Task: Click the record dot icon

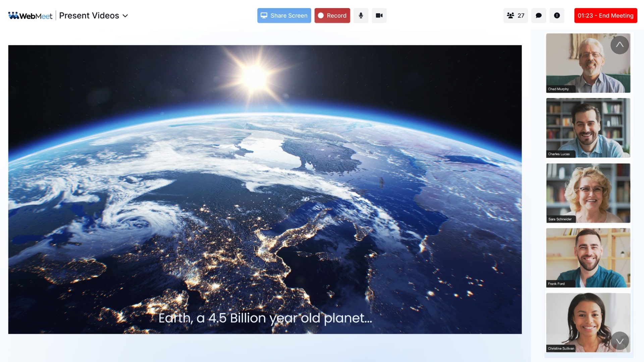Action: coord(321,15)
